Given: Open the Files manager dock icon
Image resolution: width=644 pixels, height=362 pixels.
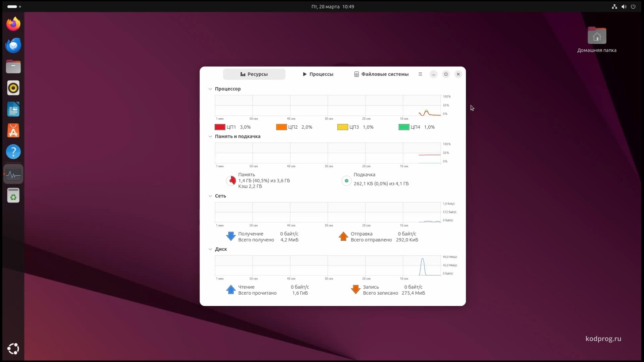Looking at the screenshot, I should pos(13,67).
